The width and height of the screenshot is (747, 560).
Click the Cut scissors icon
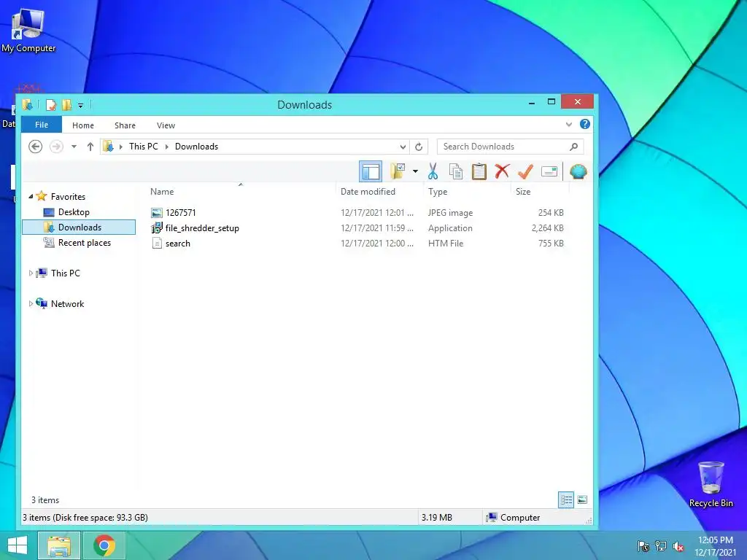click(x=433, y=171)
